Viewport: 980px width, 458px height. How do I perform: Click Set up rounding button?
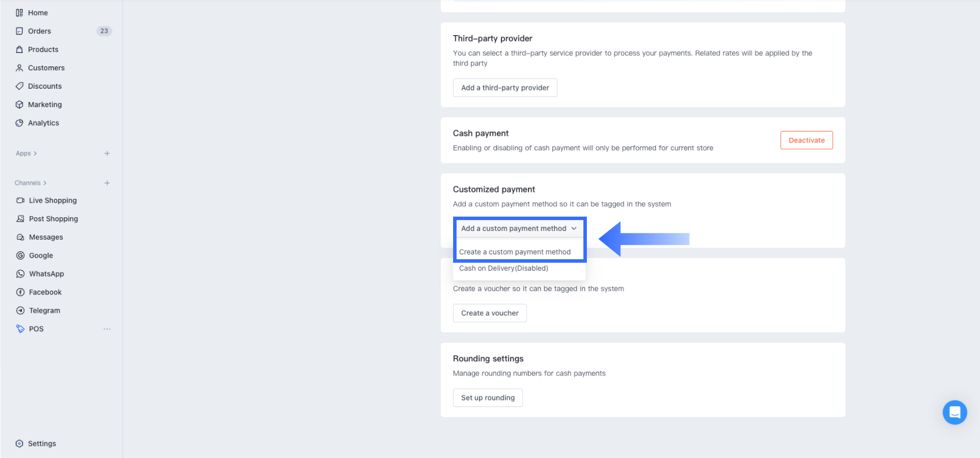tap(488, 398)
